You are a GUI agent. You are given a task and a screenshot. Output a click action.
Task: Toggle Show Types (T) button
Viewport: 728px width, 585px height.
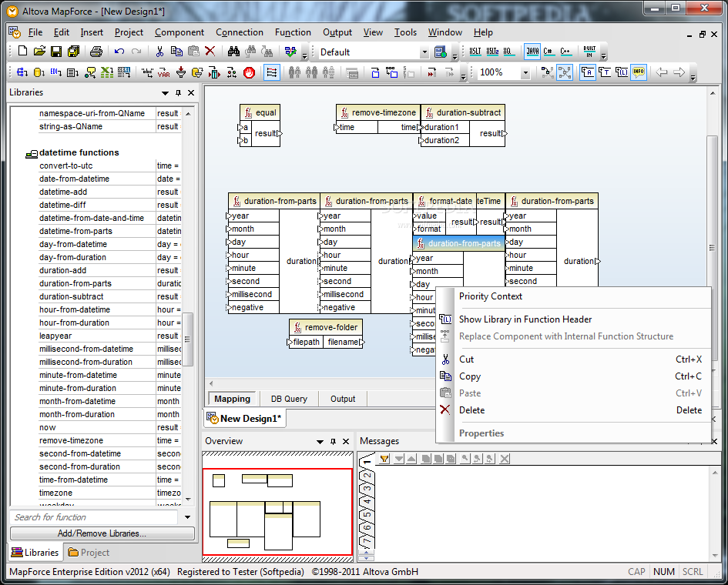(605, 72)
